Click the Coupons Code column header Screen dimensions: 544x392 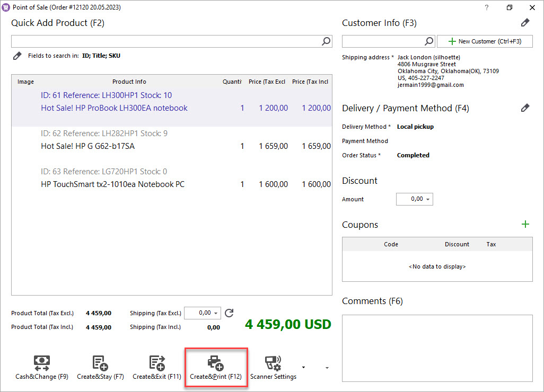click(x=391, y=244)
